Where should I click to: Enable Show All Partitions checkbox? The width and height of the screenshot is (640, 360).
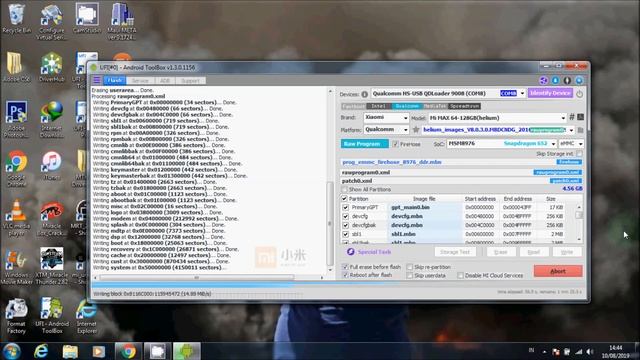344,189
